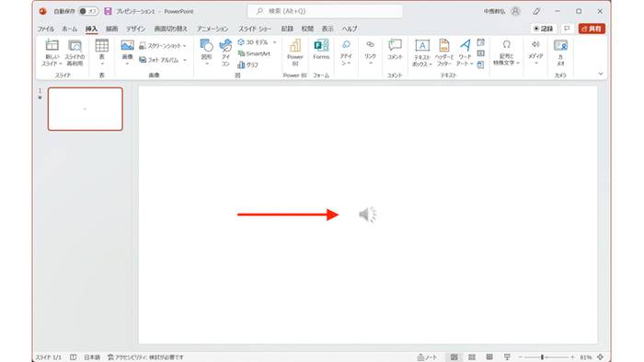Click the Cameo (カメオ) camera icon

coord(560,45)
